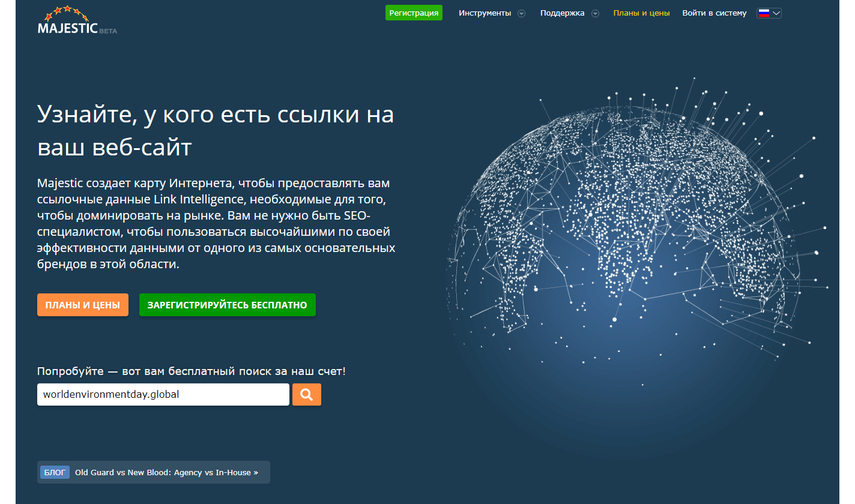
Task: Click Войти в систему link
Action: point(714,13)
